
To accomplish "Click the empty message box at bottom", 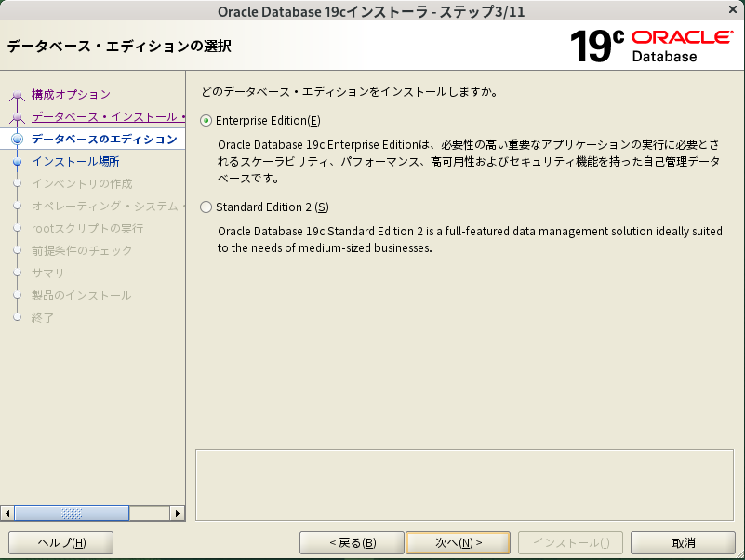I will (464, 485).
